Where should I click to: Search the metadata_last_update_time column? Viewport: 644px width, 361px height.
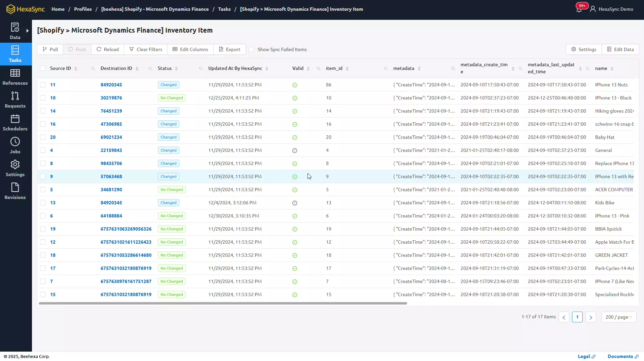pos(588,69)
